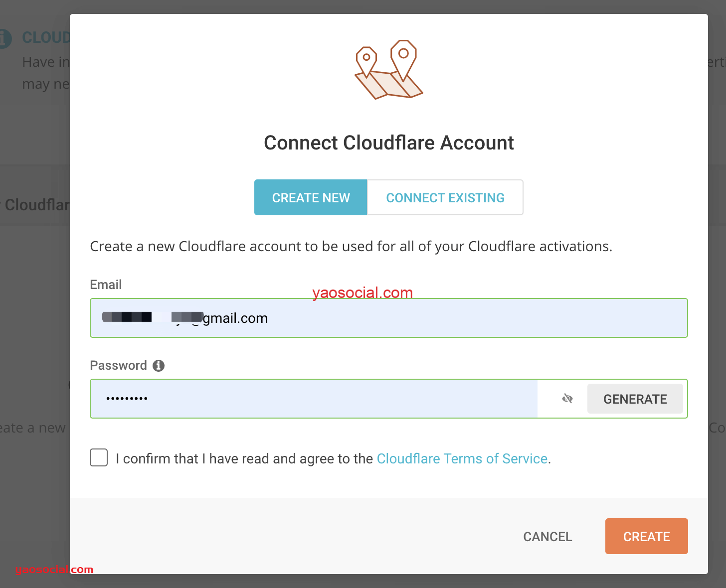Image resolution: width=726 pixels, height=588 pixels.
Task: Click the map pins illustration icon
Action: (388, 70)
